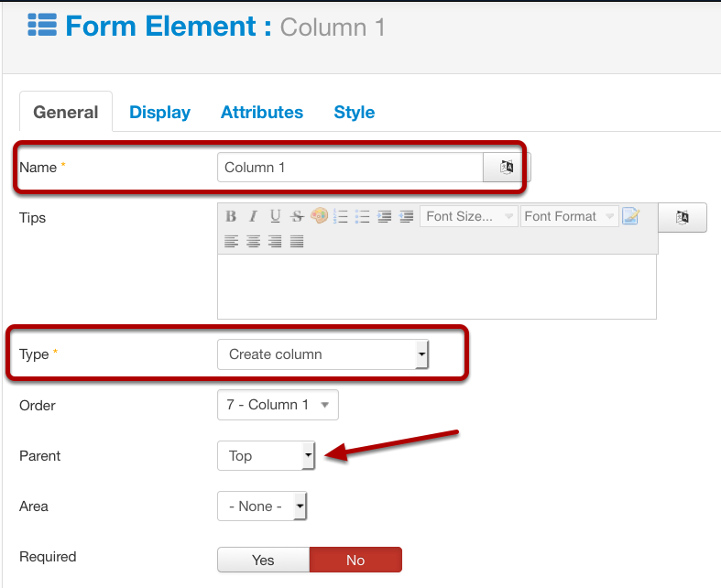Justify text in Tips editor
This screenshot has width=721, height=588.
click(x=297, y=241)
